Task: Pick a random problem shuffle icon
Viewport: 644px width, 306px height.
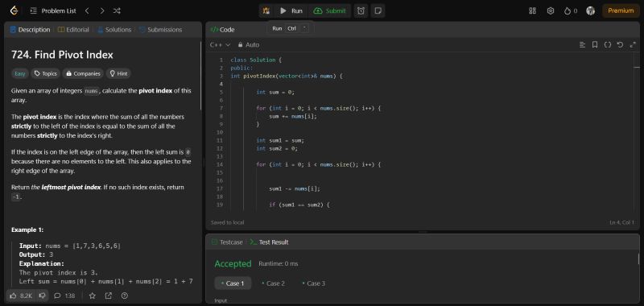Action: 117,11
